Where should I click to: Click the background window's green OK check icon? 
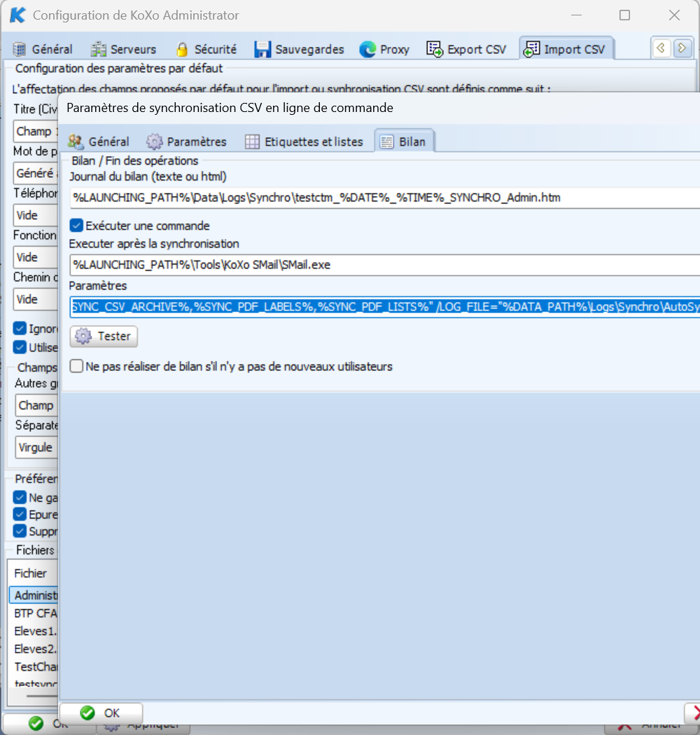coord(36,724)
